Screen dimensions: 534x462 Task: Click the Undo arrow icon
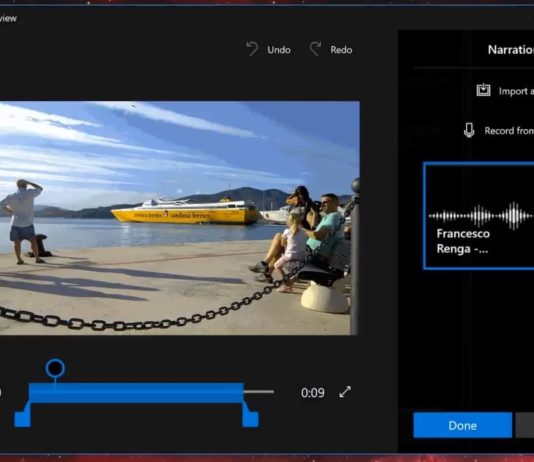click(x=252, y=49)
